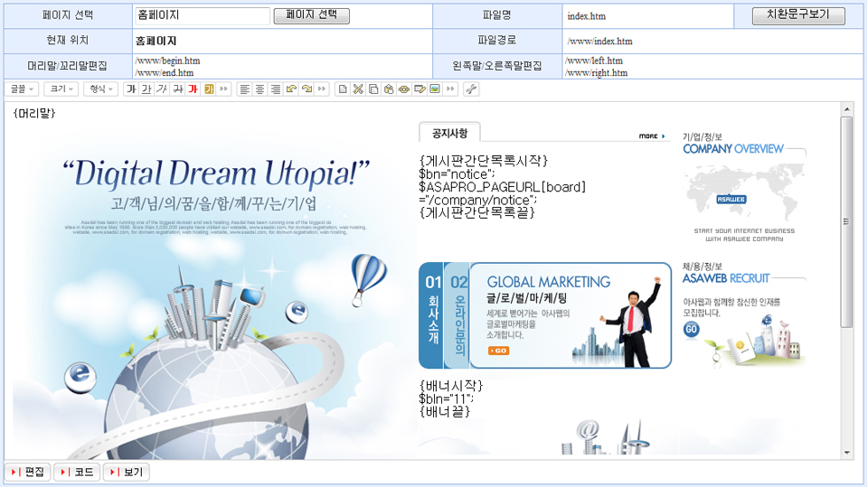
Task: Toggle underline text formatting button
Action: tap(146, 89)
